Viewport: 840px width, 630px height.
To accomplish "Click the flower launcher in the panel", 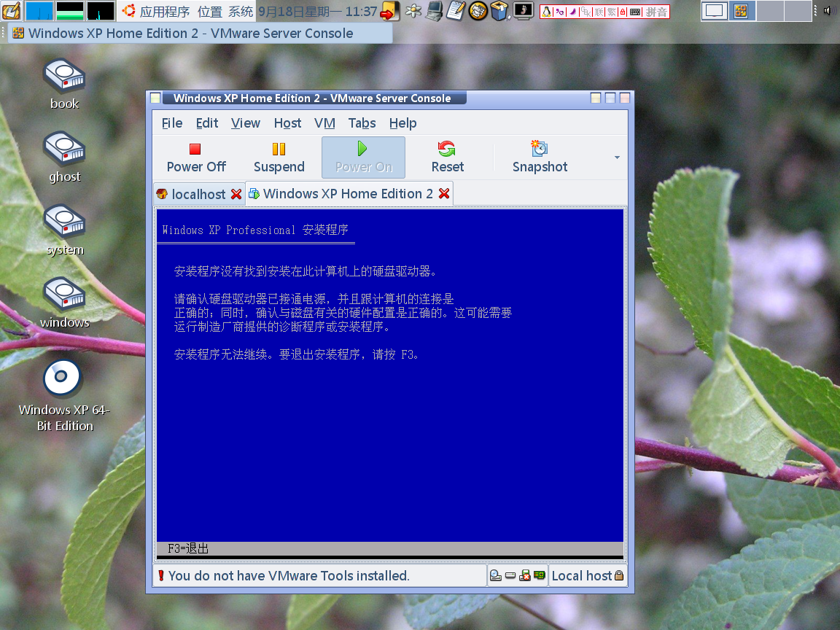I will click(413, 11).
